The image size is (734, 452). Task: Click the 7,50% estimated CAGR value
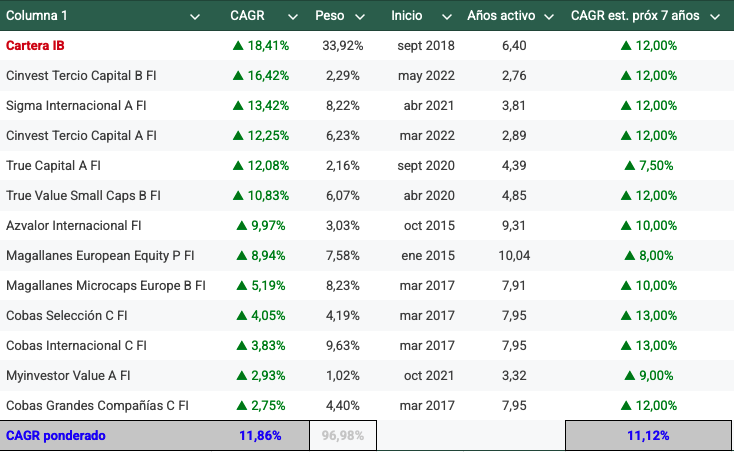click(x=649, y=165)
